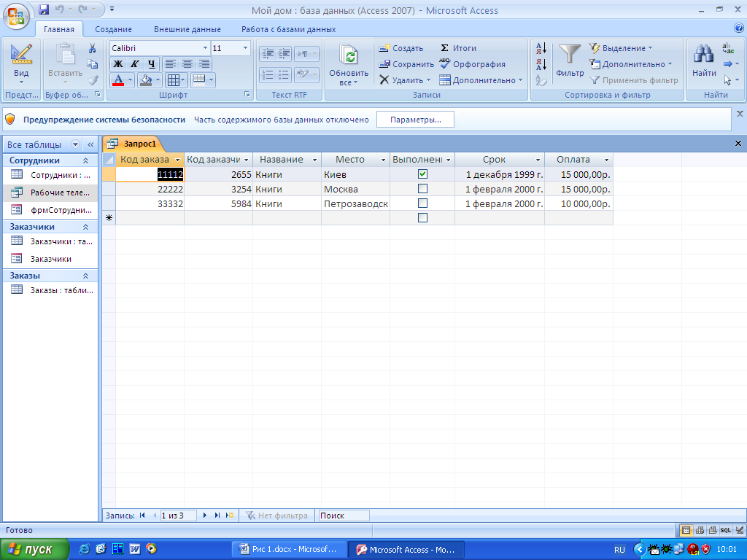Open Работа с базами данных tab
Screen dimensions: 747x560
288,29
